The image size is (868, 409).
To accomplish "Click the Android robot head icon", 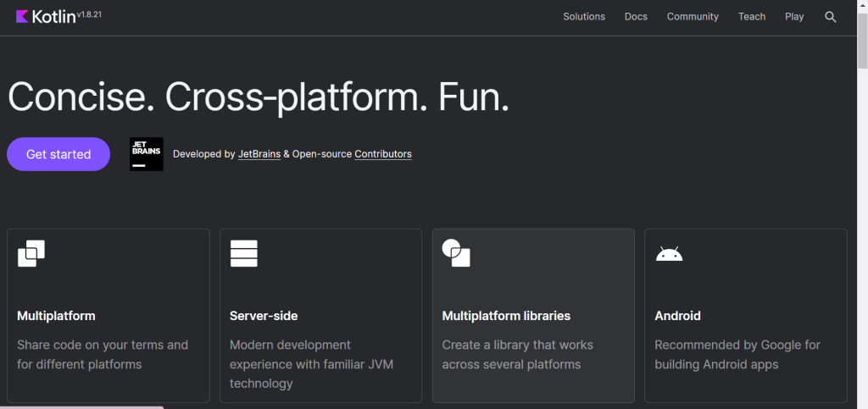I will [x=670, y=254].
